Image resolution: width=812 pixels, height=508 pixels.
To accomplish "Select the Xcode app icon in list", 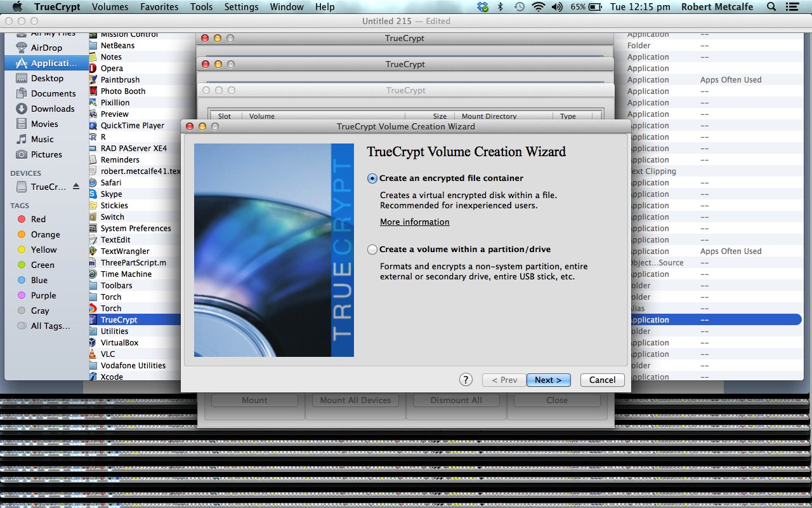I will click(93, 377).
